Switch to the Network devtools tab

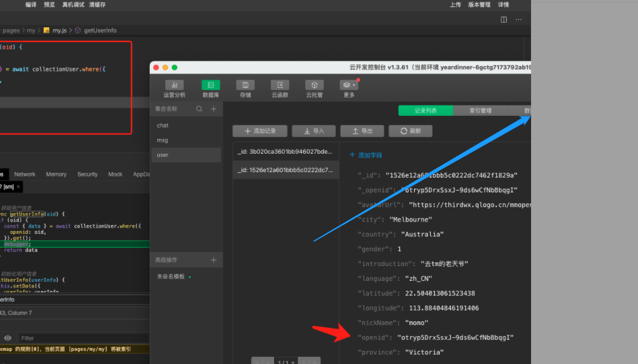(x=25, y=174)
